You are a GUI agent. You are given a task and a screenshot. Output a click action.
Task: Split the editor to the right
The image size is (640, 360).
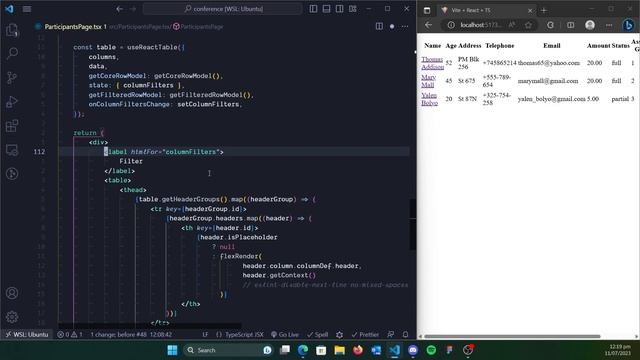point(379,27)
